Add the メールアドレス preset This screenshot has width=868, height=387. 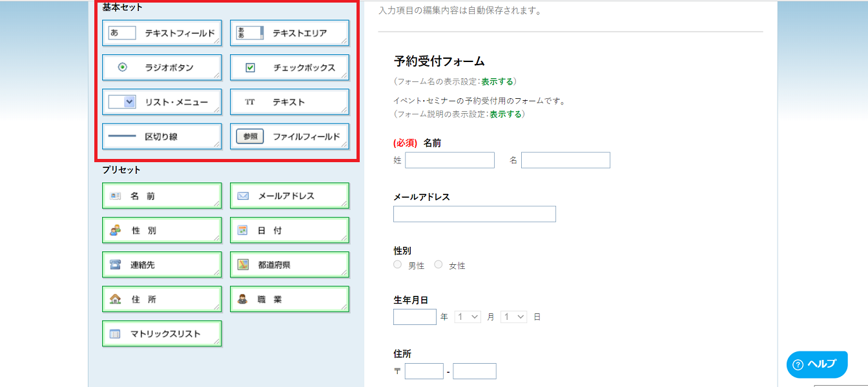tap(289, 196)
